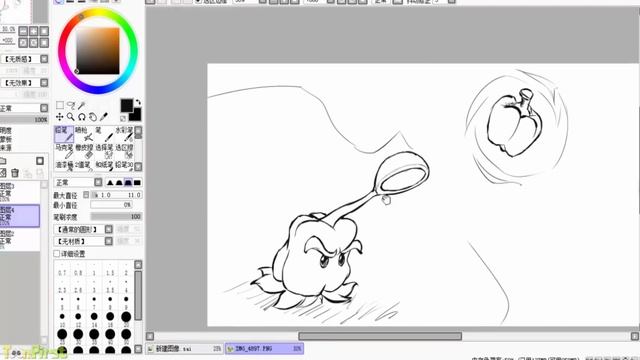This screenshot has height=360, width=640.
Task: Select the 选区擦 selection eraser tool
Action: 124,151
